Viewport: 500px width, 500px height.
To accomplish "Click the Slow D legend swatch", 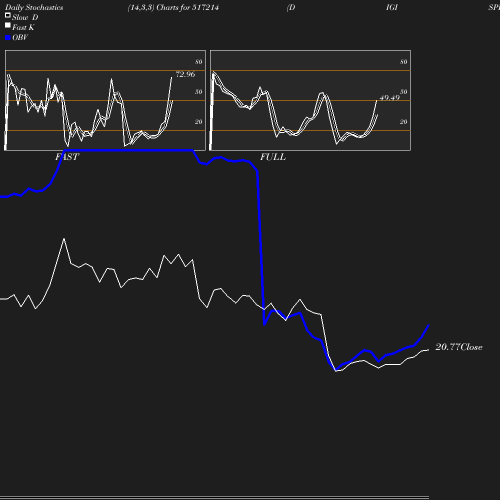I will [x=8, y=15].
